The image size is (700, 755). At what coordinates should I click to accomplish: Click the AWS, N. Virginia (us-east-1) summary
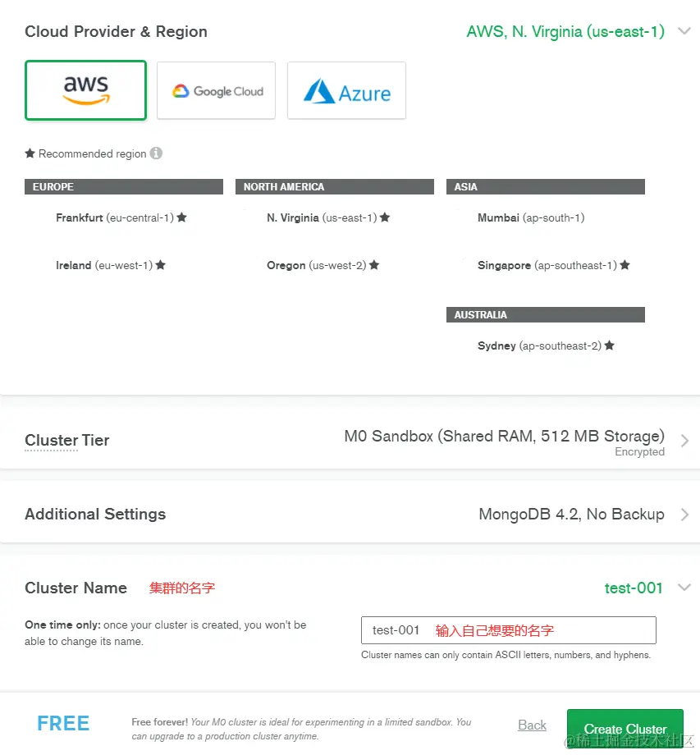[565, 32]
